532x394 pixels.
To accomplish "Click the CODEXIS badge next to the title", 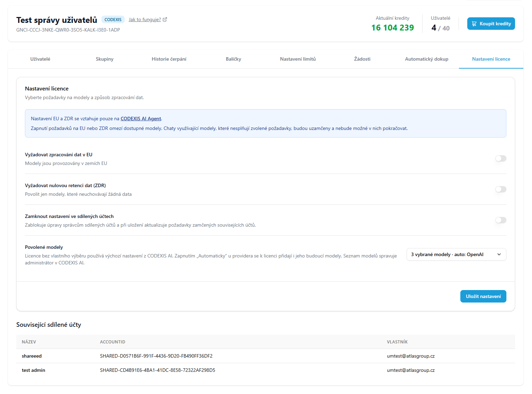I will [113, 19].
